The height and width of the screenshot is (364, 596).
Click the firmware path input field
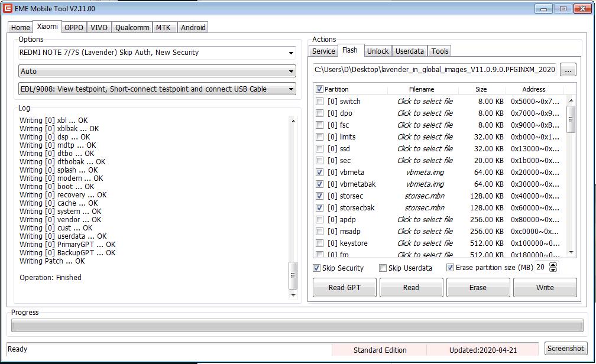[435, 70]
